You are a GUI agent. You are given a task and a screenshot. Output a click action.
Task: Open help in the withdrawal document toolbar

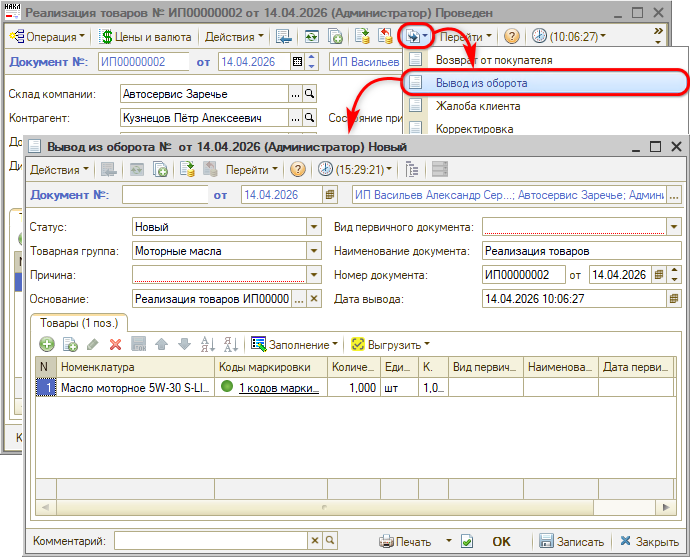(300, 170)
